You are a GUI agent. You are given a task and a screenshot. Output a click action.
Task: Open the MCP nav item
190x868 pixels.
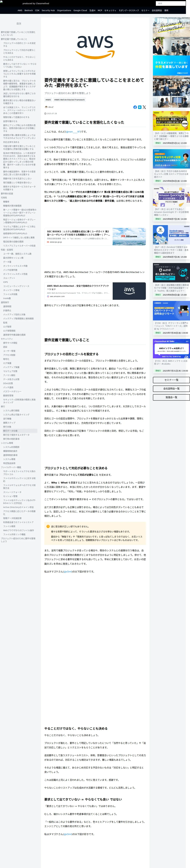pos(100,10)
